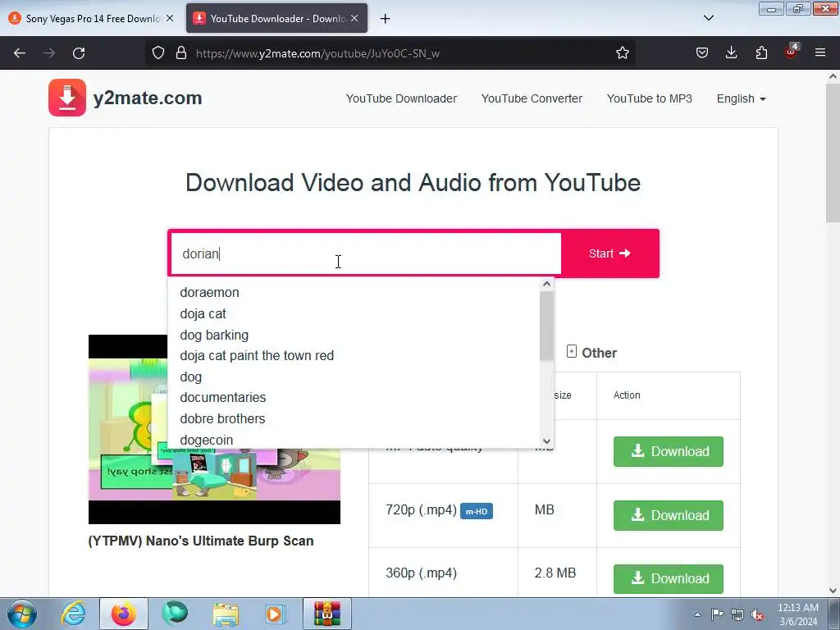
Task: Reload the page with the refresh icon
Action: click(x=79, y=53)
